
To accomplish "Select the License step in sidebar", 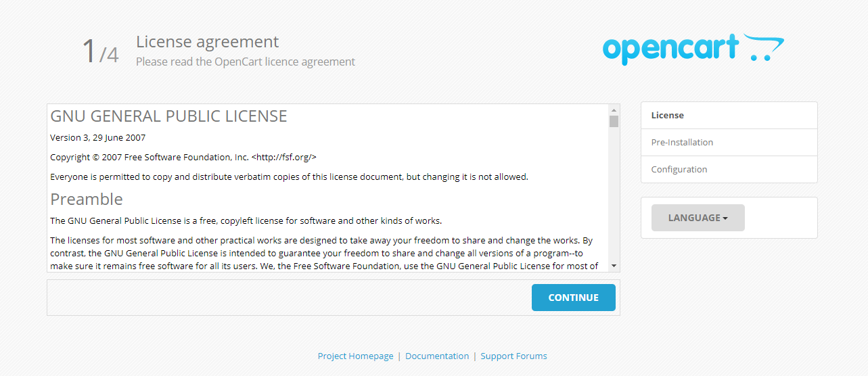I will pyautogui.click(x=729, y=116).
